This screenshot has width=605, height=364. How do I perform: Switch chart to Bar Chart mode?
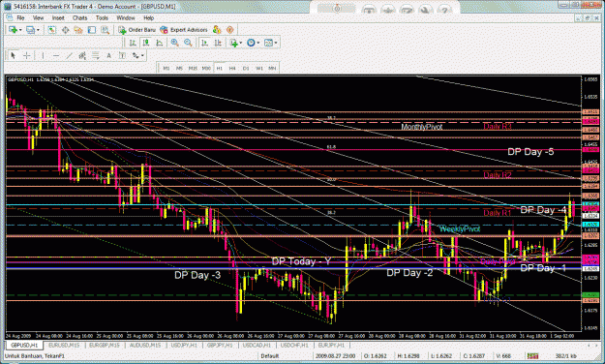133,43
